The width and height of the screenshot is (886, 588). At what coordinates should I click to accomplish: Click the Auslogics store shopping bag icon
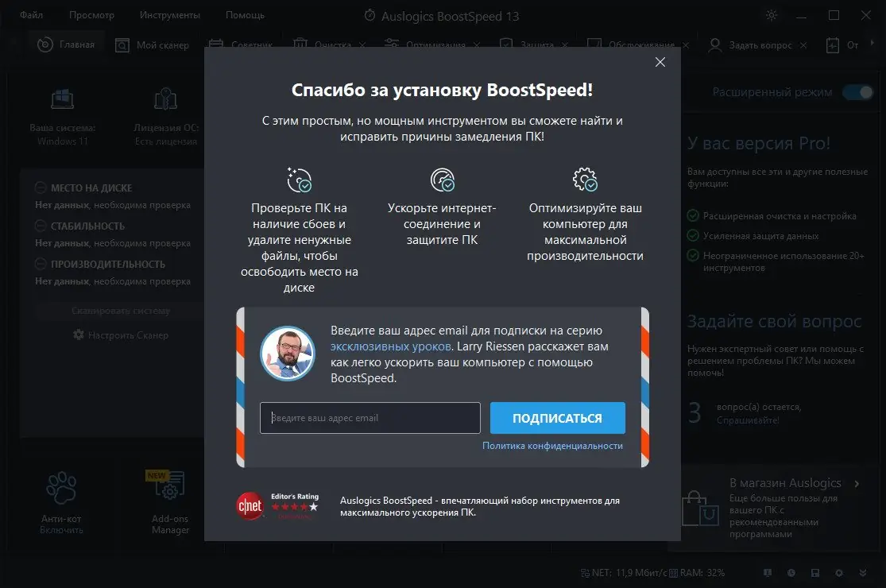coord(701,509)
